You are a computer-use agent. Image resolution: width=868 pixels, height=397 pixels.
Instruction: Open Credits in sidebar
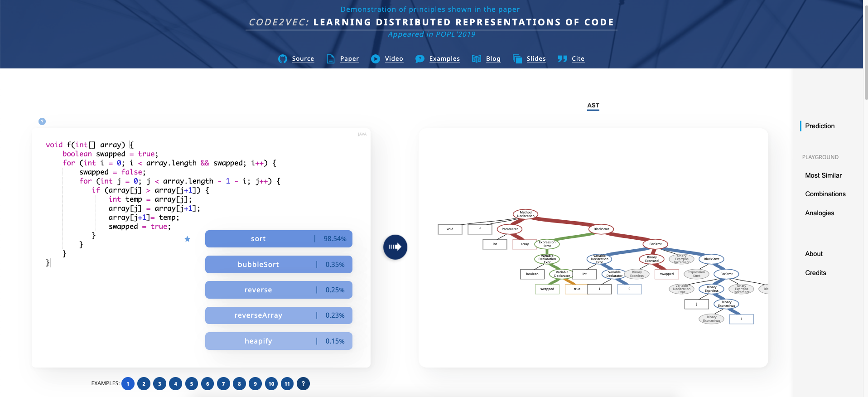point(815,273)
